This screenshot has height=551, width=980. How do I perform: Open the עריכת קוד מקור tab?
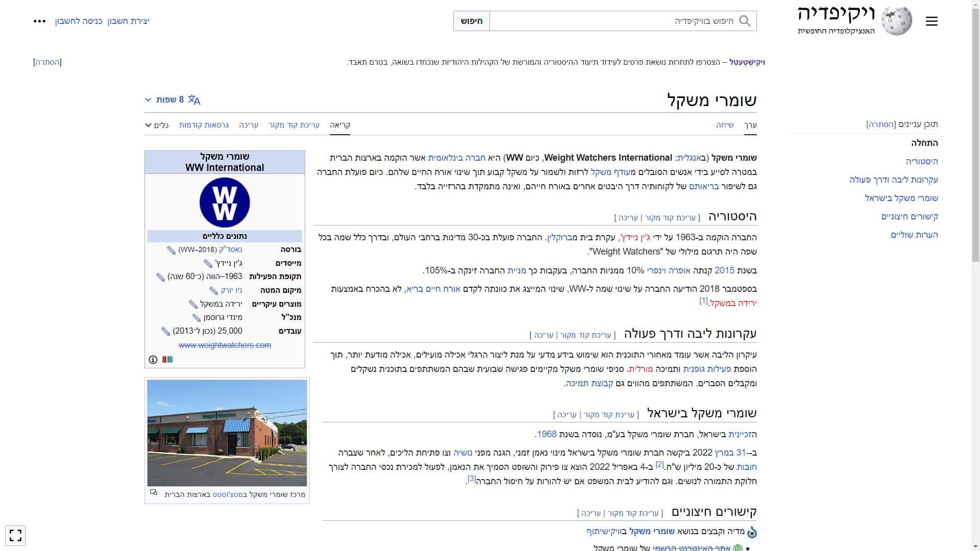[294, 125]
